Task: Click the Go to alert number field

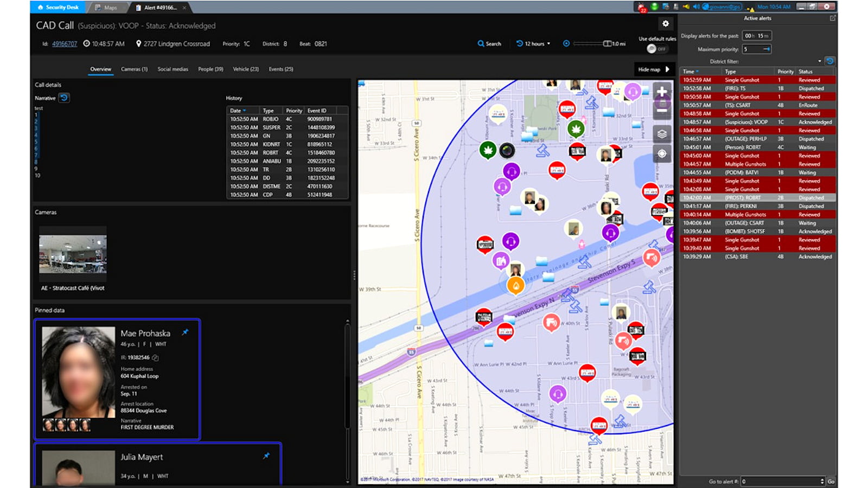Action: click(781, 481)
